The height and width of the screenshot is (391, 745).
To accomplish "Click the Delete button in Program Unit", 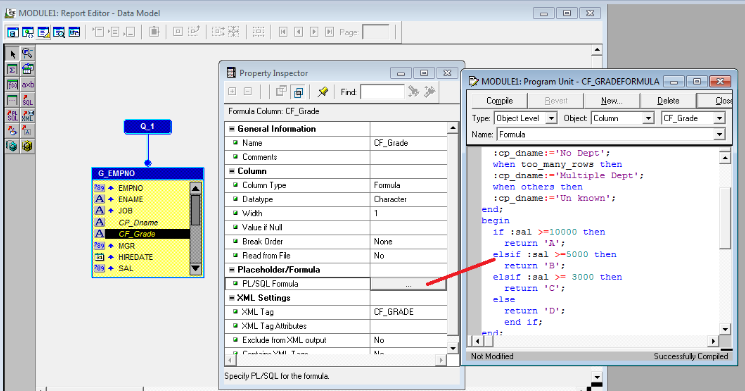I will coord(668,101).
